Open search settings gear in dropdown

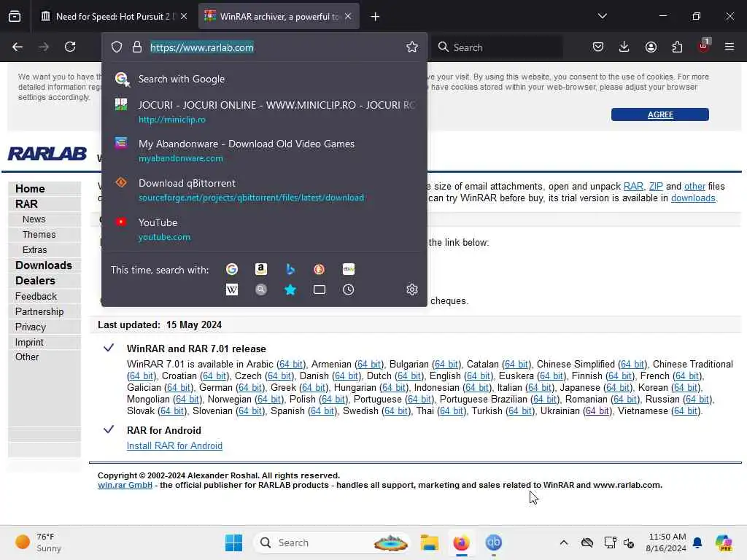(412, 289)
